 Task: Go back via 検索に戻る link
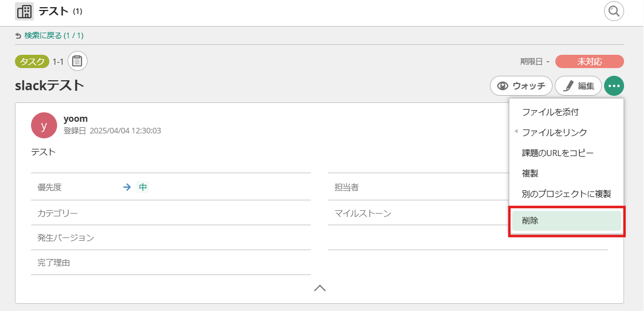point(53,36)
